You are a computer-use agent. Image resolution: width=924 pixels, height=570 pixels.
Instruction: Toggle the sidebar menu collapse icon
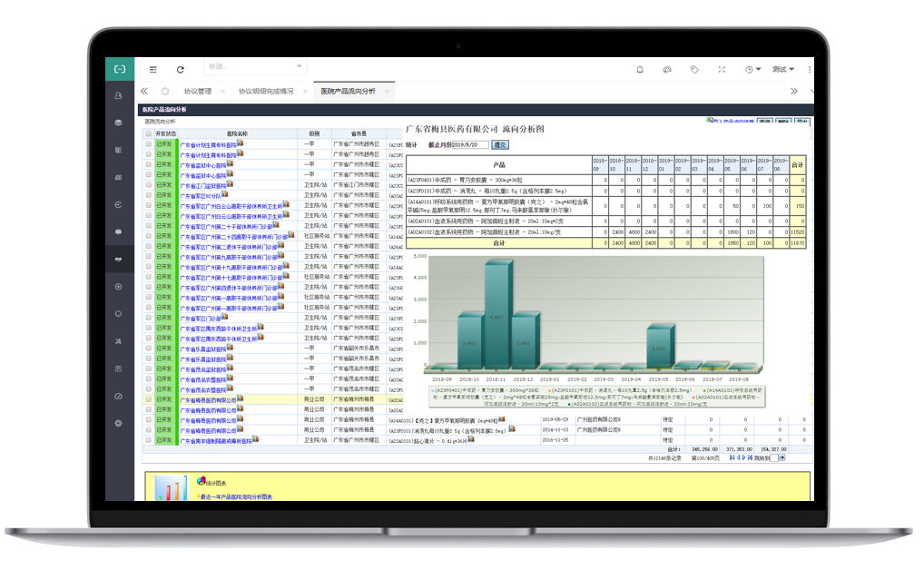(x=153, y=70)
